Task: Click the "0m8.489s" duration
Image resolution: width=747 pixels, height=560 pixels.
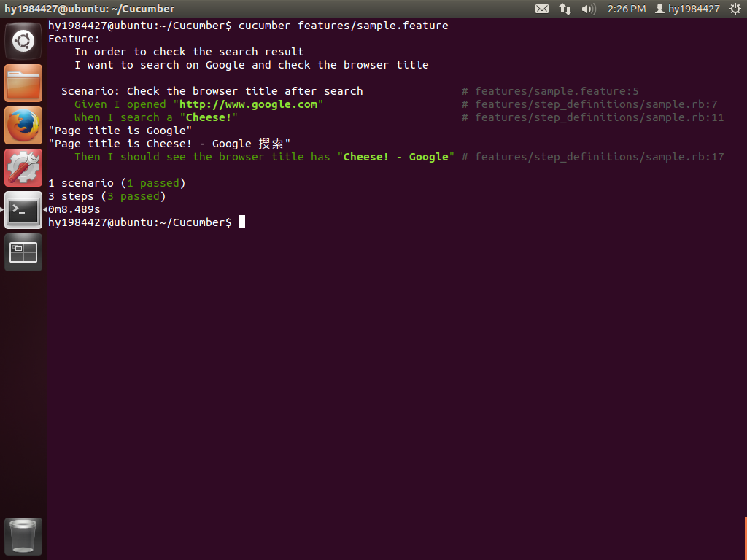Action: point(74,209)
